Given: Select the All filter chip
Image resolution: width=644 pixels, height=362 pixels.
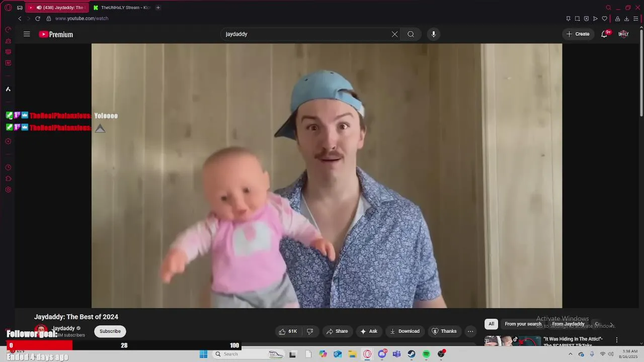Looking at the screenshot, I should point(492,324).
